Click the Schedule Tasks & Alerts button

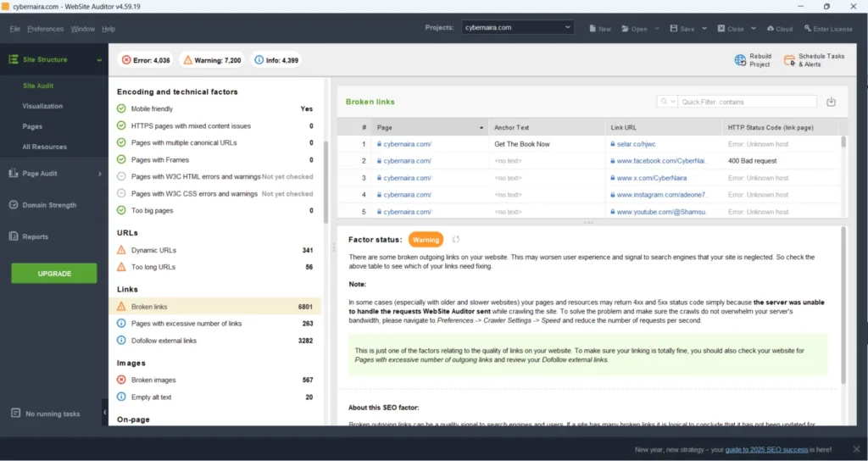[x=815, y=60]
